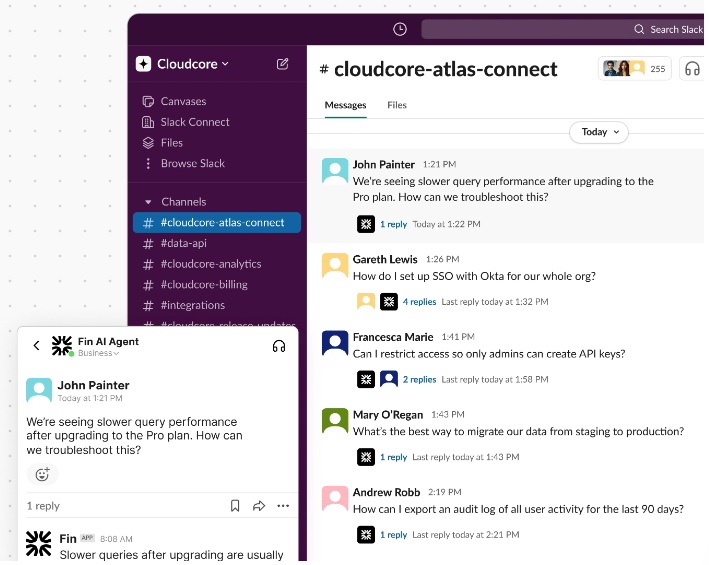709x565 pixels.
Task: Switch to the Files tab
Action: tap(397, 105)
